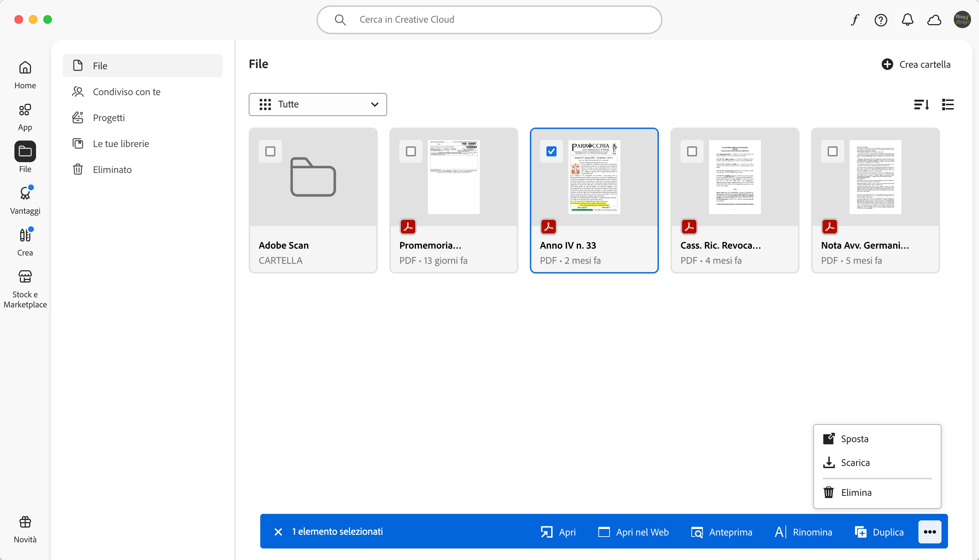Expand the Tutte filter dropdown
The height and width of the screenshot is (560, 979).
click(318, 104)
